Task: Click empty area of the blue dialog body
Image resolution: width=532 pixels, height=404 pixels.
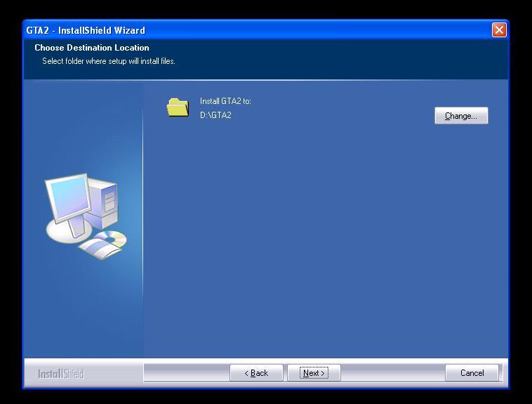Action: coord(323,239)
